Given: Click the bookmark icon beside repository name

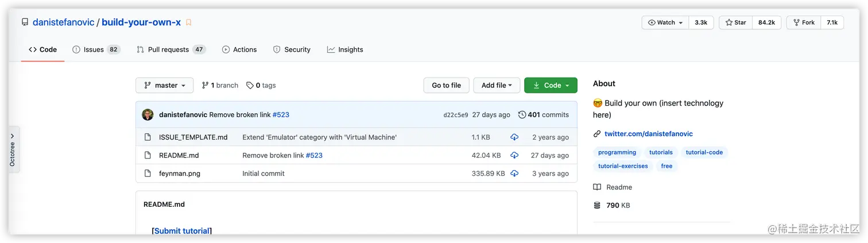Looking at the screenshot, I should pos(188,22).
